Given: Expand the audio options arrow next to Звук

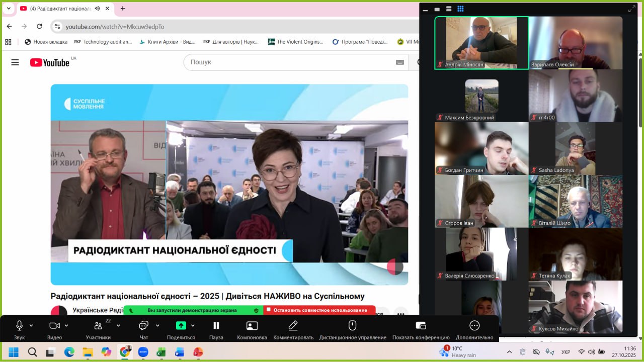Looking at the screenshot, I should click(31, 325).
